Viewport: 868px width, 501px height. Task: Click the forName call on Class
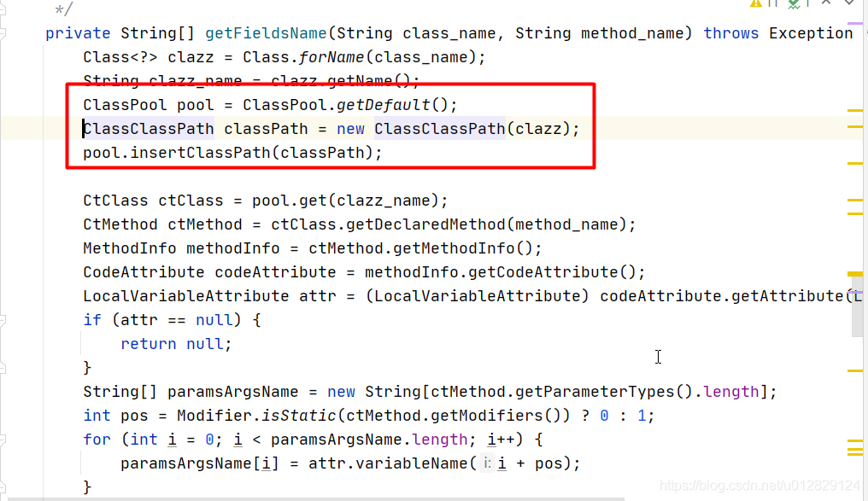tap(331, 57)
